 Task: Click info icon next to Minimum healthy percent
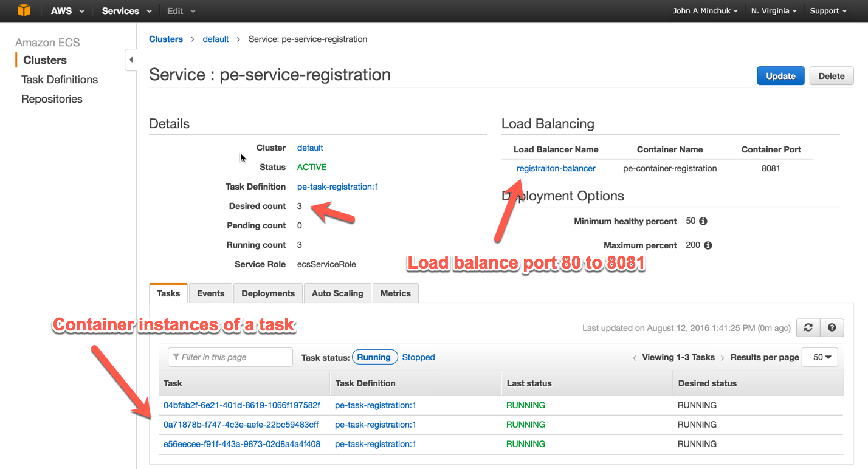pos(703,221)
